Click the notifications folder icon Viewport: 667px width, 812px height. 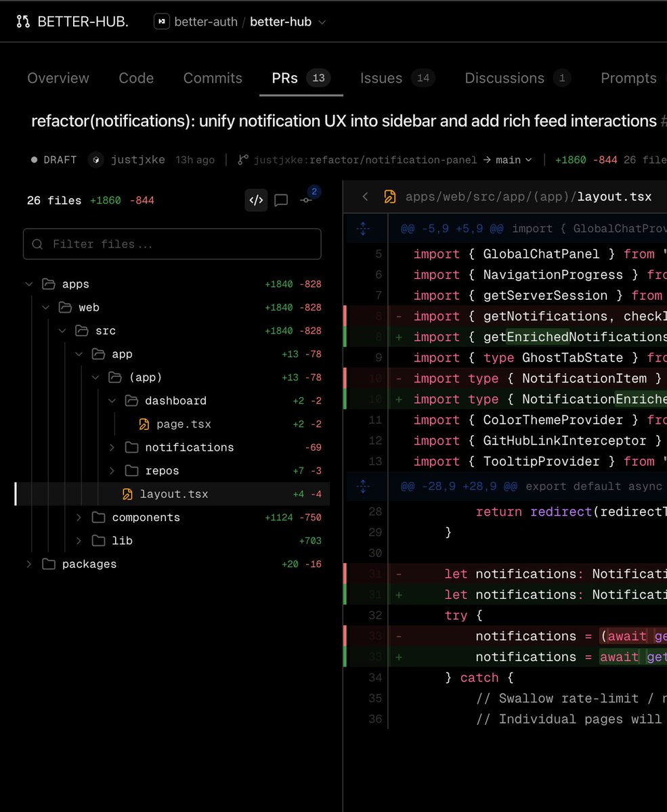(x=132, y=447)
